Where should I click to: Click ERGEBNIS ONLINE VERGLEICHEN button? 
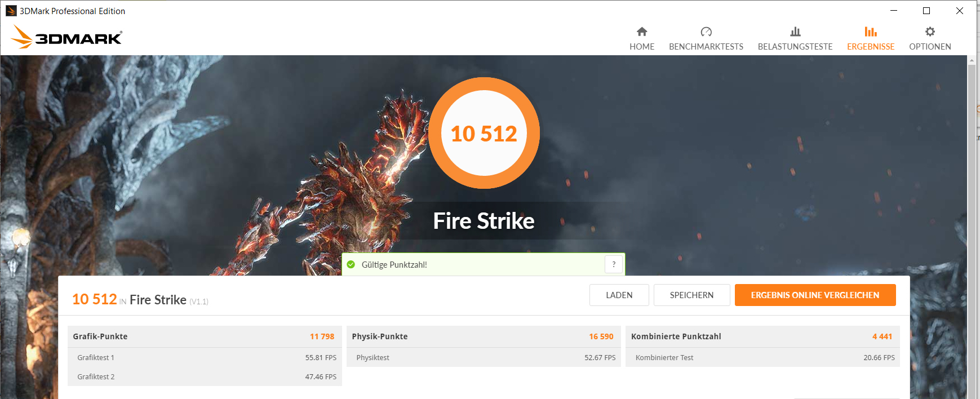point(815,295)
